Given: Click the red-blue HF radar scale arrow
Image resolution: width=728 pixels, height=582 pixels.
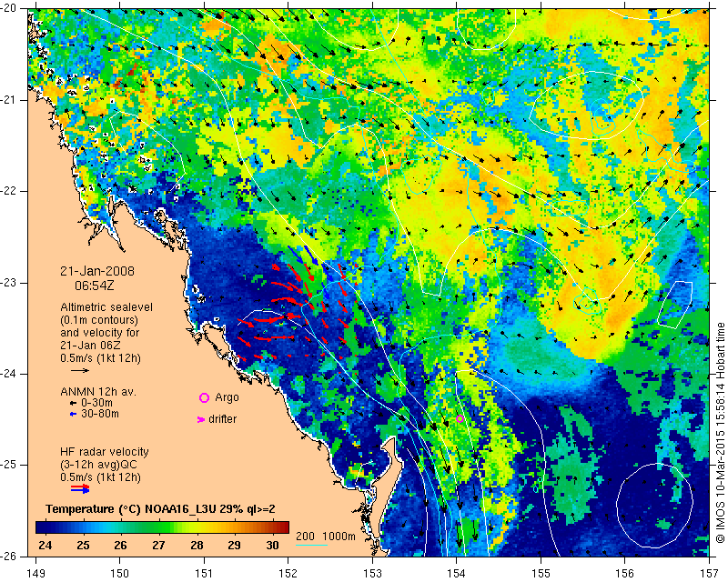Looking at the screenshot, I should (80, 488).
